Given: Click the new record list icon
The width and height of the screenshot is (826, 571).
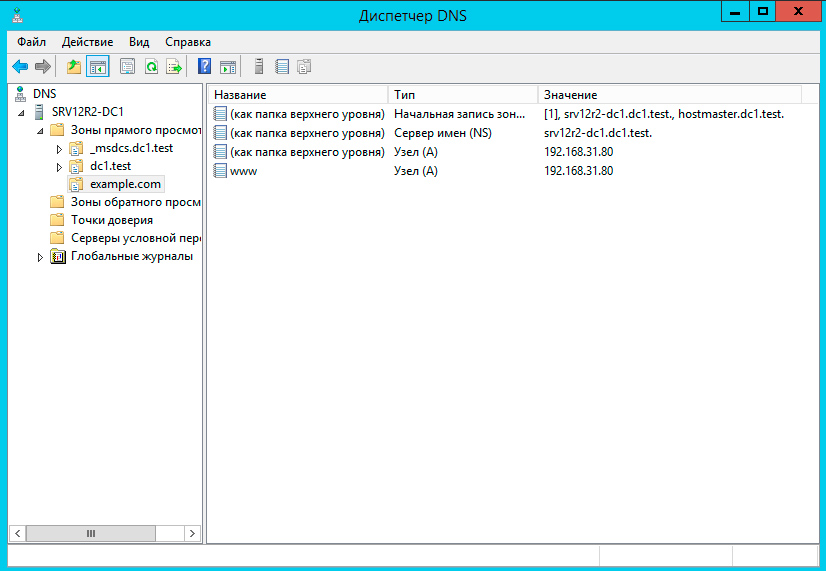Looking at the screenshot, I should pos(283,67).
